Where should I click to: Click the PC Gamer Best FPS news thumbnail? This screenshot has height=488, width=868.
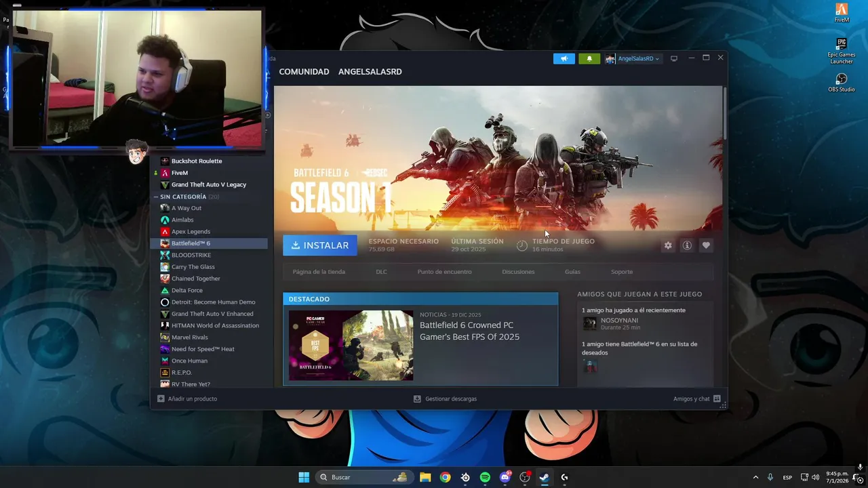[351, 345]
